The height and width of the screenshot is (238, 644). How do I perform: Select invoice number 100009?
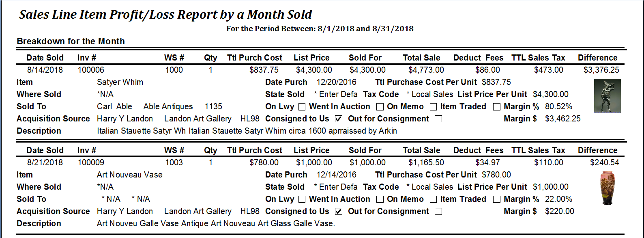[91, 162]
